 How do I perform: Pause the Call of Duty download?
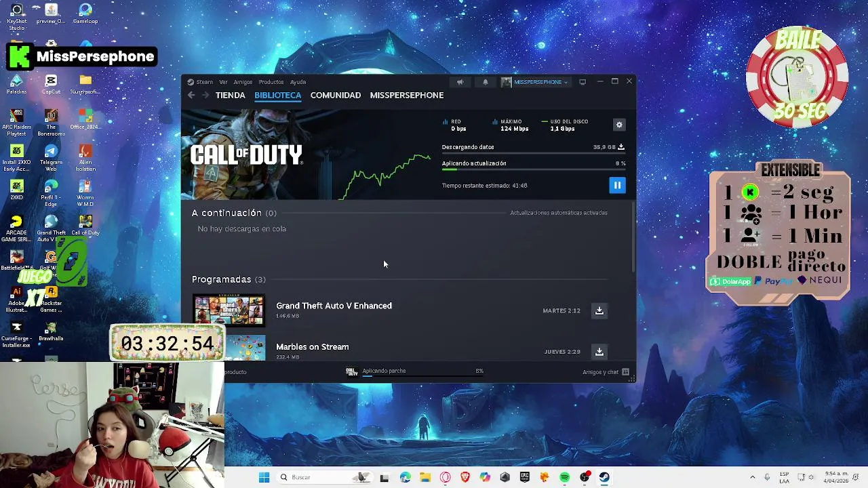617,185
